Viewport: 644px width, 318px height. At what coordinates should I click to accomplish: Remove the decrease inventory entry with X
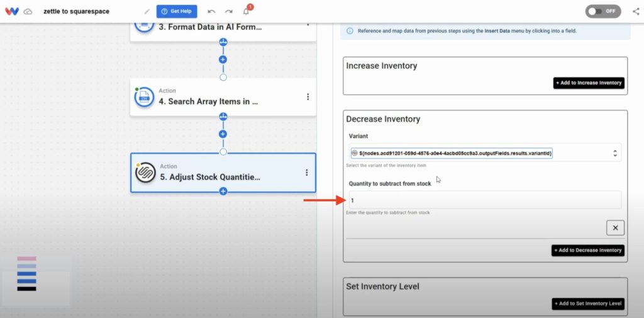[x=615, y=227]
